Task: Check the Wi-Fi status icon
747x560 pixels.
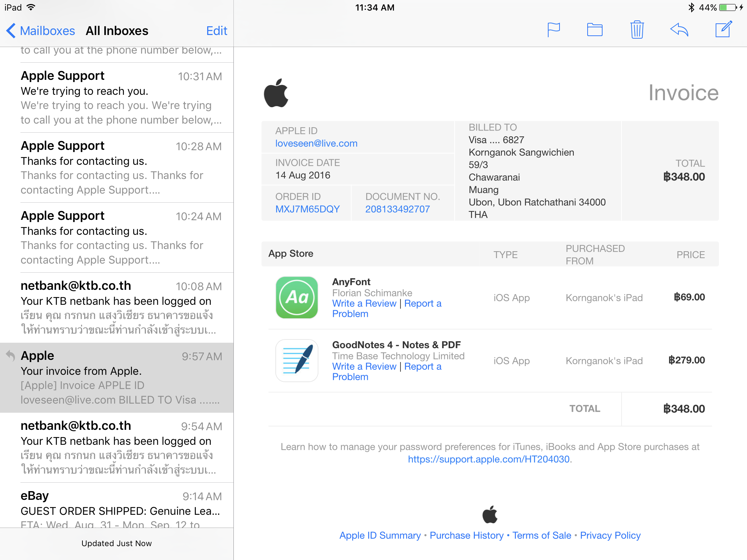Action: click(31, 7)
